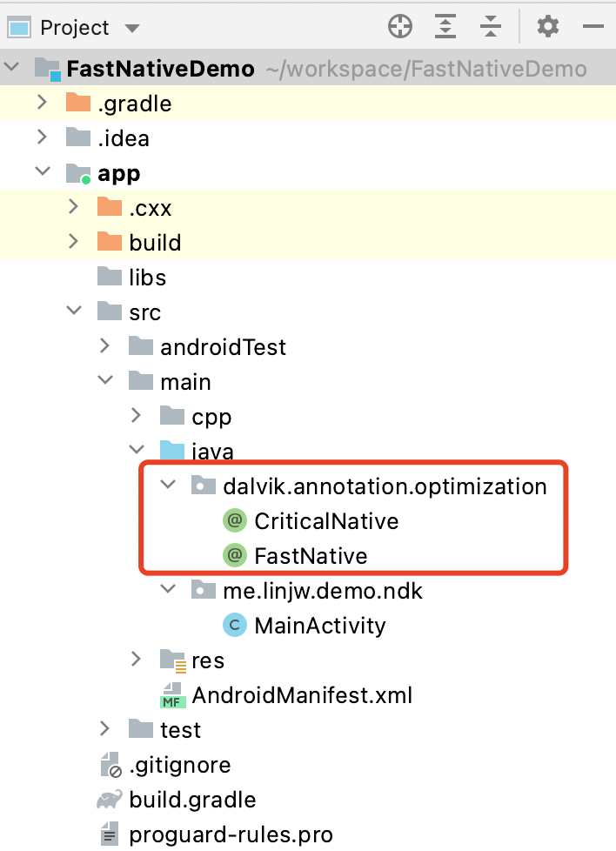Click the Collapse All toolbar icon
Screen dimensions: 616x851
(492, 27)
